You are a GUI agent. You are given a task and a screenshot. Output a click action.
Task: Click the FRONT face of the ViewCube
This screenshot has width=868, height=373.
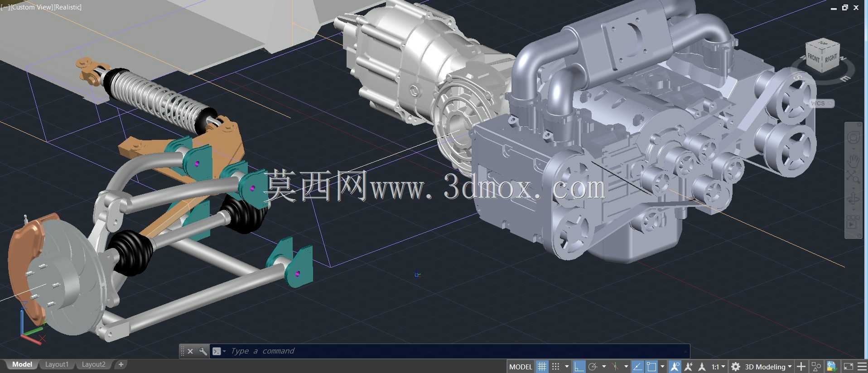point(814,58)
